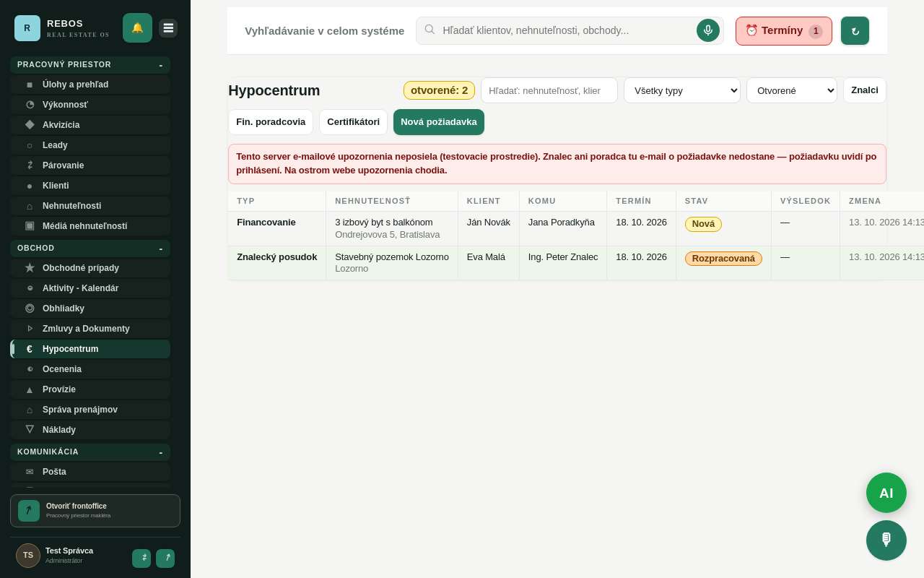924x578 pixels.
Task: Click the otvorené: 2 badge
Action: click(439, 90)
